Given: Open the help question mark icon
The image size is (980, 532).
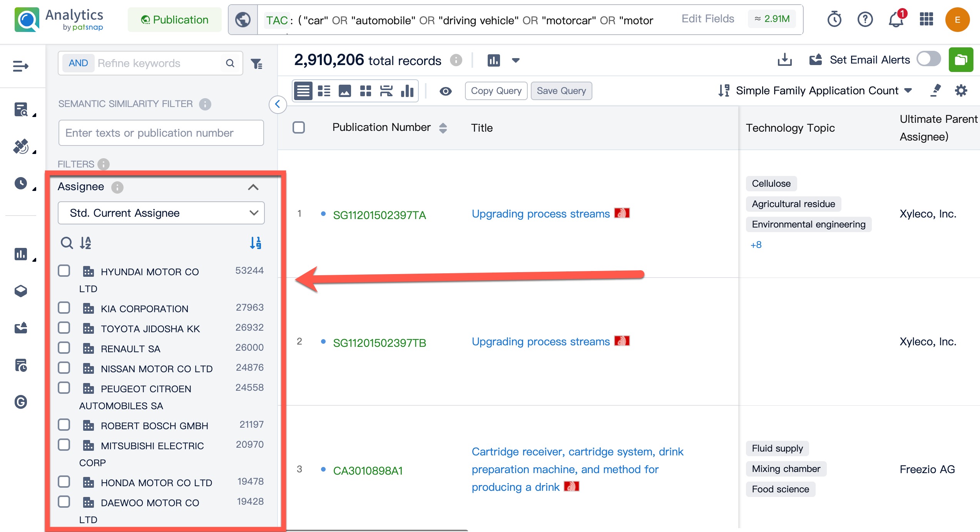Looking at the screenshot, I should pos(865,19).
